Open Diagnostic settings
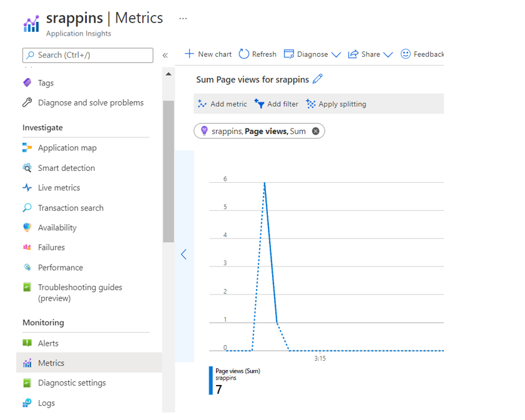 click(x=72, y=383)
